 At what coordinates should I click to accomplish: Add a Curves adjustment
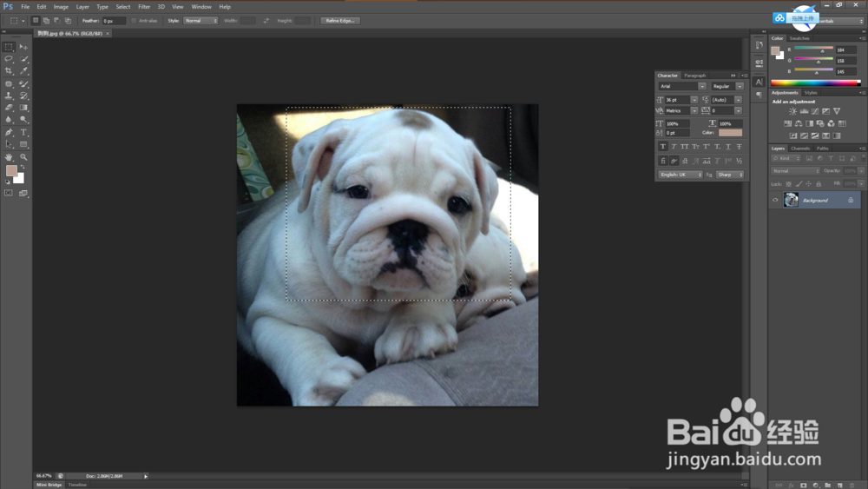pyautogui.click(x=815, y=111)
